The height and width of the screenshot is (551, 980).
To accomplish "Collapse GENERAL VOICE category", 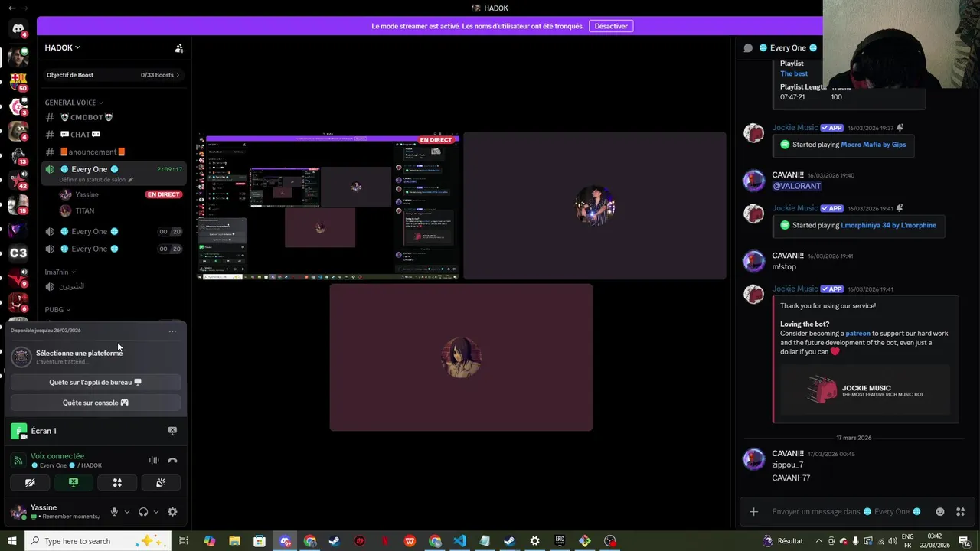I will 73,103.
